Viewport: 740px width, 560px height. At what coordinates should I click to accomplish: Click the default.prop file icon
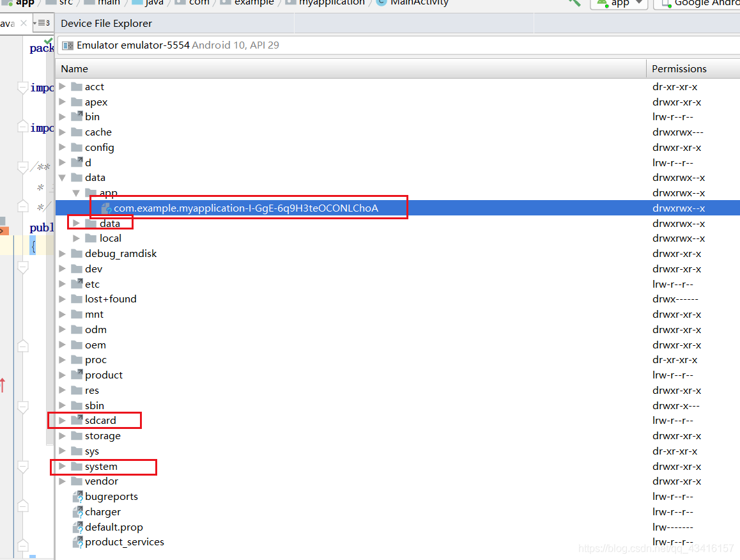coord(78,527)
